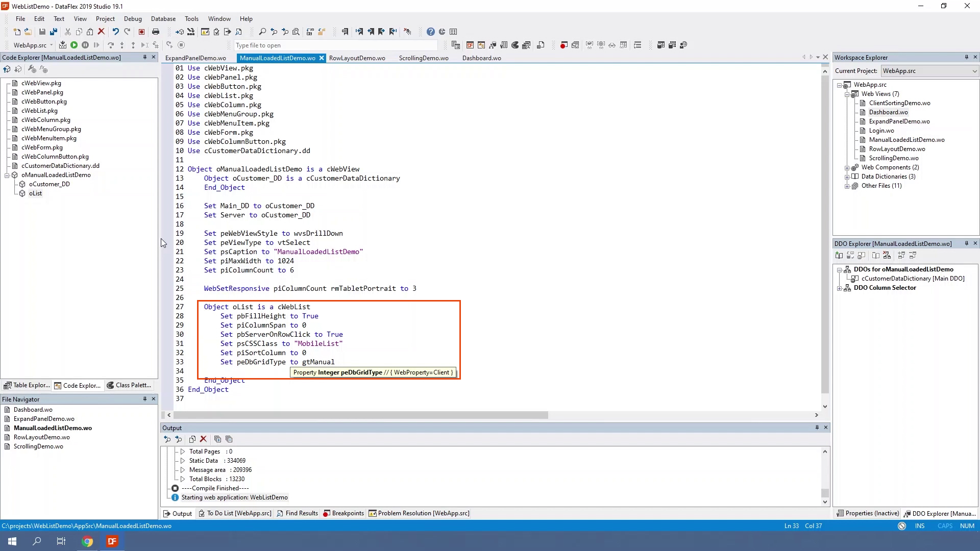
Task: Click the Print toolbar icon
Action: point(156,32)
